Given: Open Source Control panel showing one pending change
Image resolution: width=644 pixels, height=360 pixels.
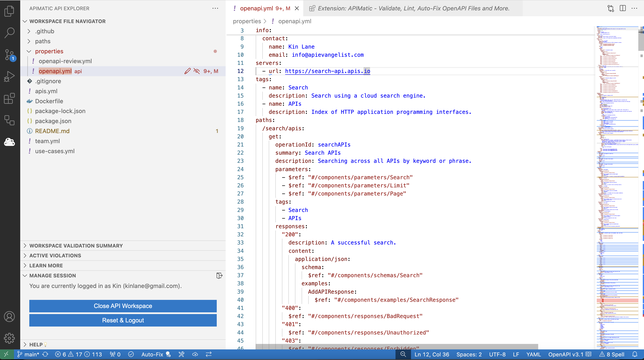Looking at the screenshot, I should click(9, 54).
